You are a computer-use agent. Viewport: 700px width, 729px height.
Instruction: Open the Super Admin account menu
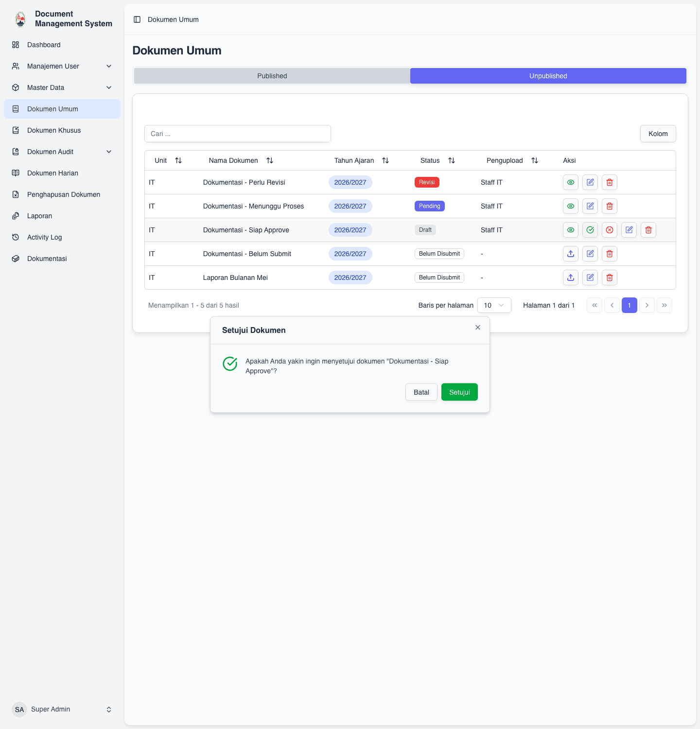tap(62, 710)
